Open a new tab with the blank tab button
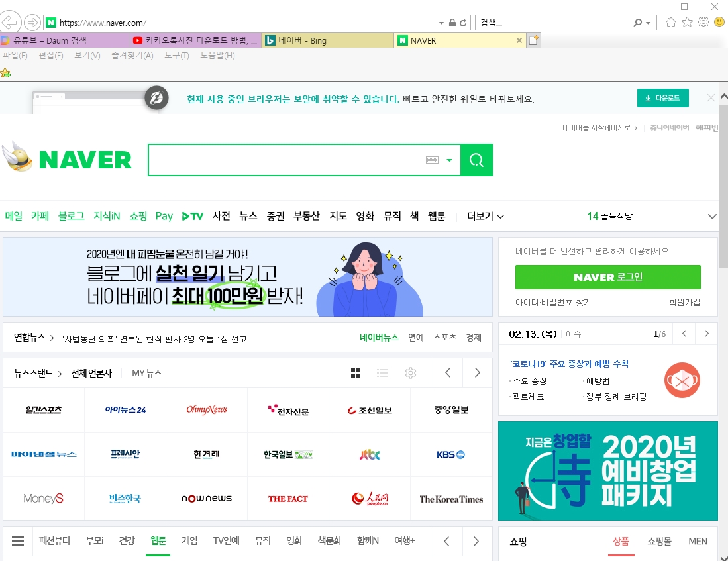 click(x=533, y=40)
